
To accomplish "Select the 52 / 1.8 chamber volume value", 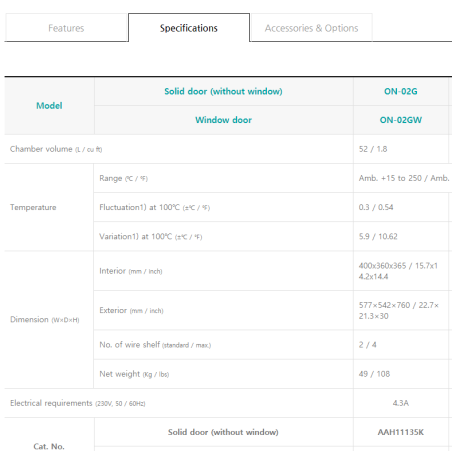I will (x=373, y=149).
